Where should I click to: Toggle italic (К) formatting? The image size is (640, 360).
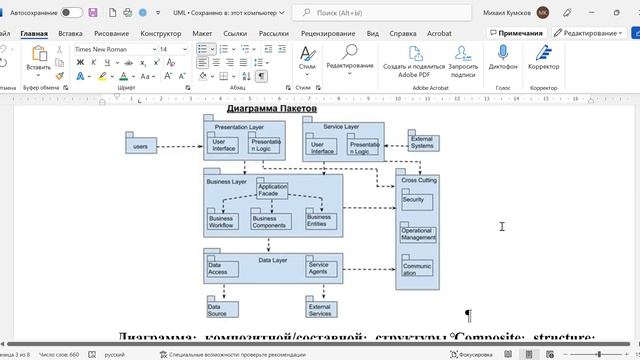coord(93,63)
